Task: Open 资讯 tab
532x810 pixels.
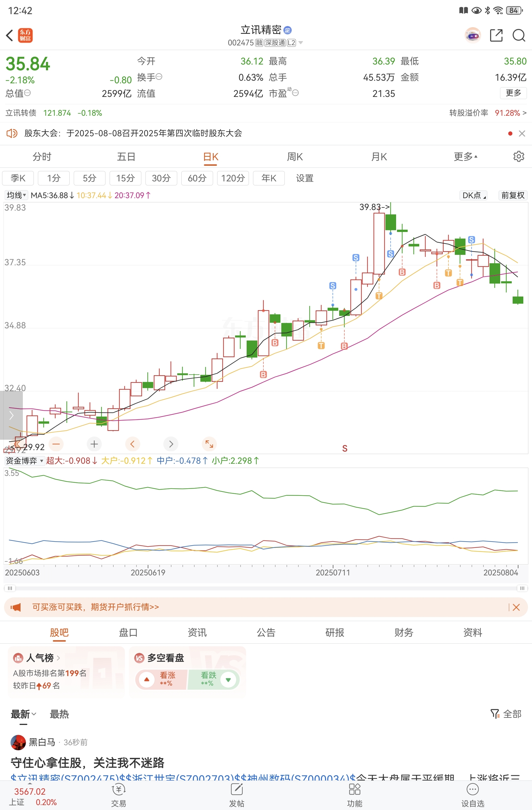Action: (x=197, y=632)
